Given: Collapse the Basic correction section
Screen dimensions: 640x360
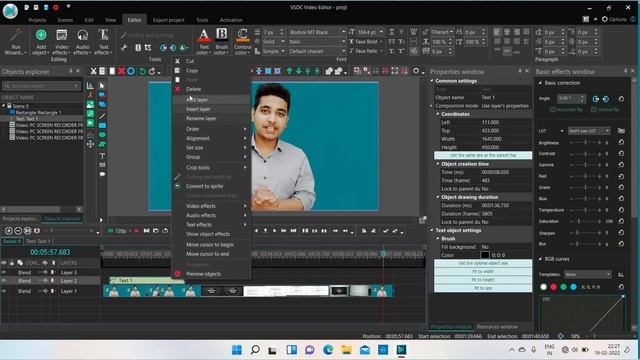Looking at the screenshot, I should [540, 83].
